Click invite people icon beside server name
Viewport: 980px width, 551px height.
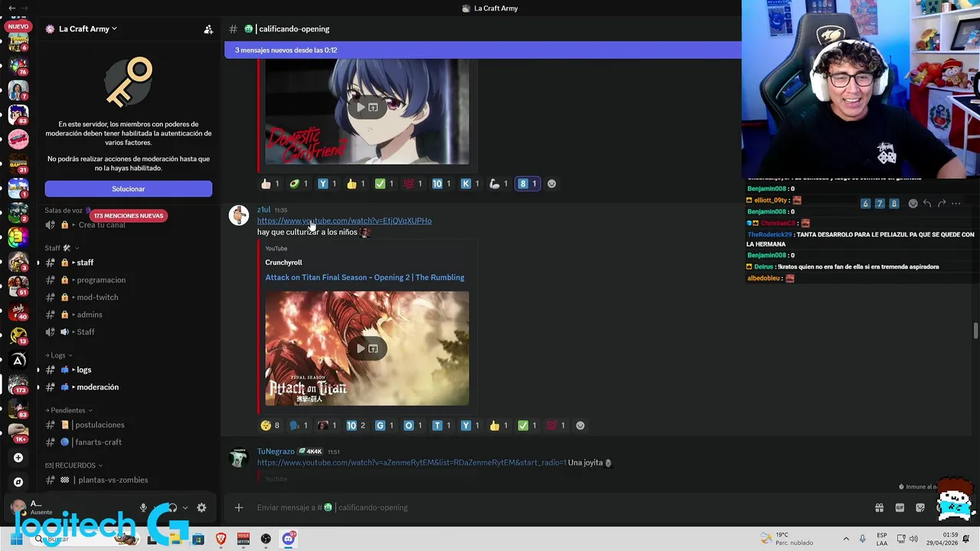208,29
